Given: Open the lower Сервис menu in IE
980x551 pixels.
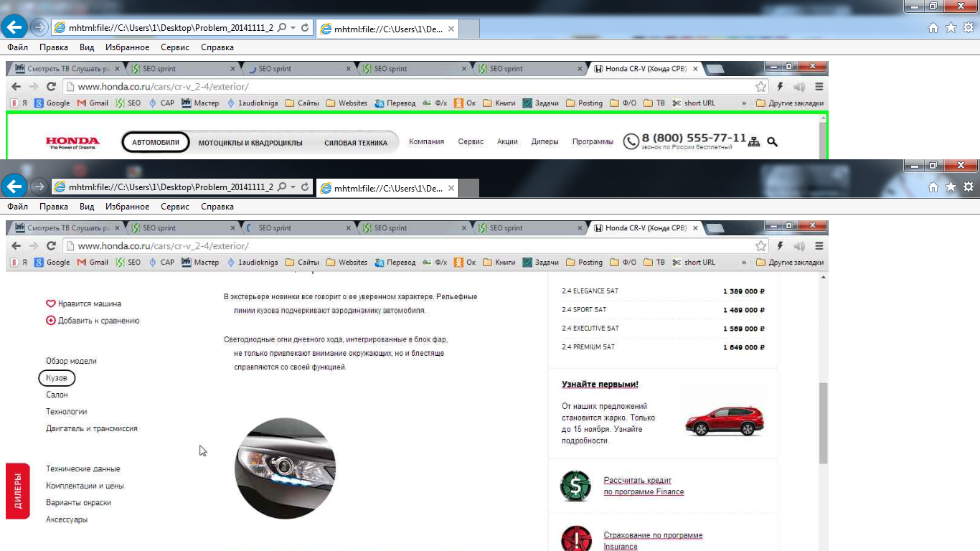Looking at the screenshot, I should (x=175, y=207).
